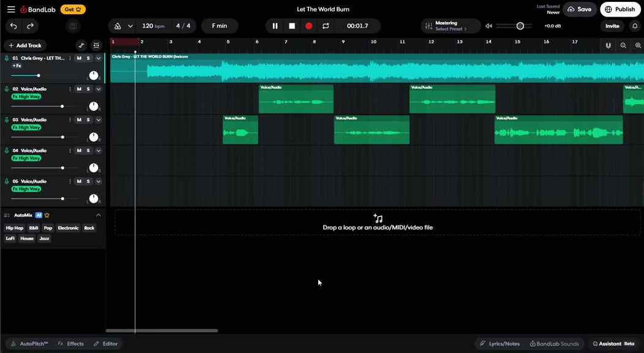Image resolution: width=644 pixels, height=353 pixels.
Task: Click the redo arrow icon
Action: coord(30,26)
